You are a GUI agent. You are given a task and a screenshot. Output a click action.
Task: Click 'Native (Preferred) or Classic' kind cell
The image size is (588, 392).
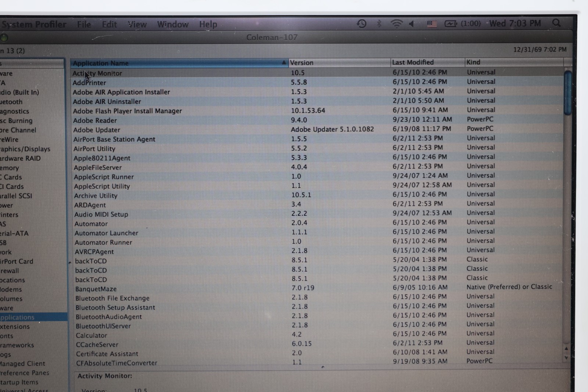(x=509, y=287)
